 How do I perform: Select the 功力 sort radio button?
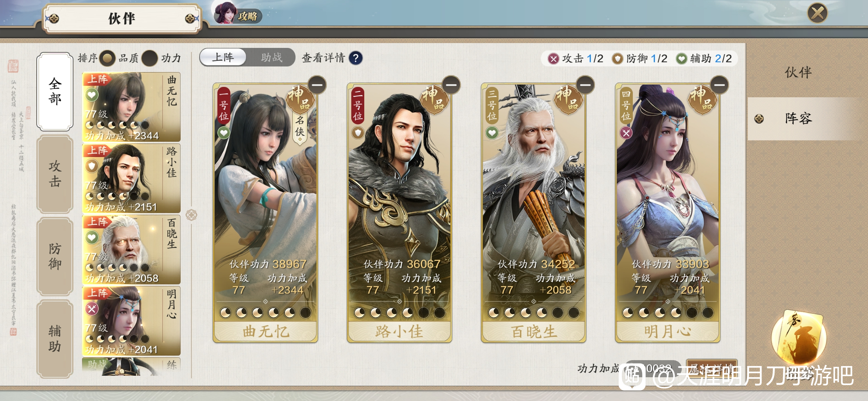click(x=150, y=58)
